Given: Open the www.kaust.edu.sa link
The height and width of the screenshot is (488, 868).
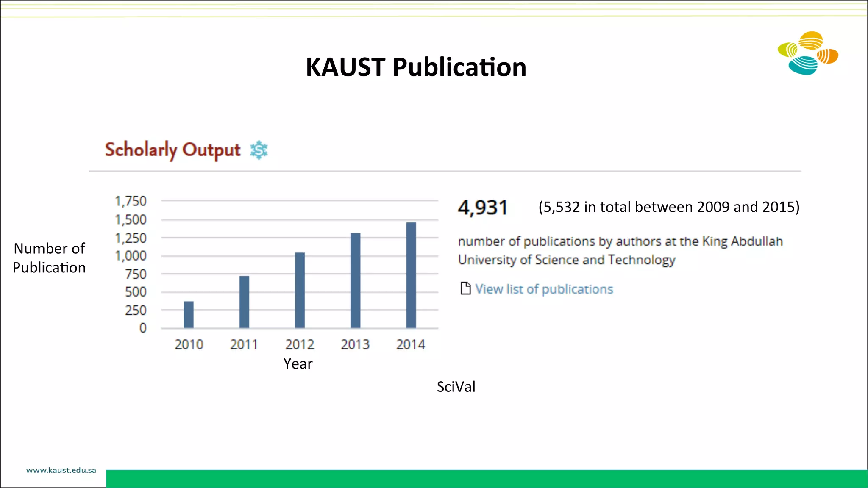Looking at the screenshot, I should click(x=61, y=470).
